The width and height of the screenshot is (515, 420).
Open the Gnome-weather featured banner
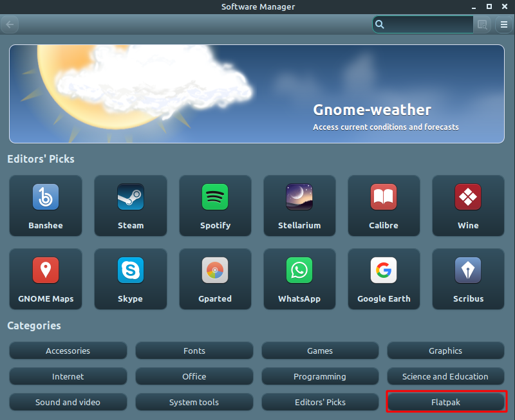tap(257, 94)
